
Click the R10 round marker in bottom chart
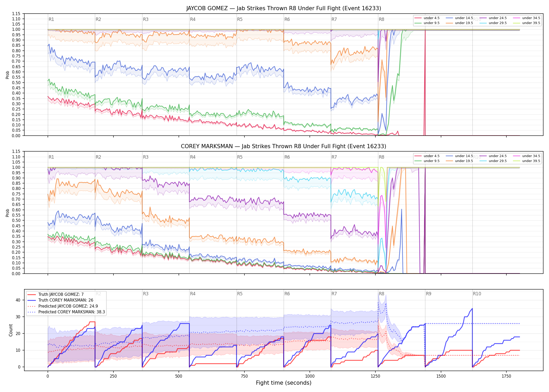point(477,294)
